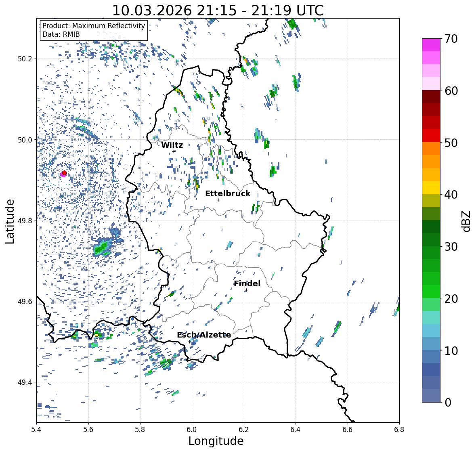This screenshot has width=476, height=451.
Task: Click the Esch/Alzette cross marker
Action: [190, 342]
